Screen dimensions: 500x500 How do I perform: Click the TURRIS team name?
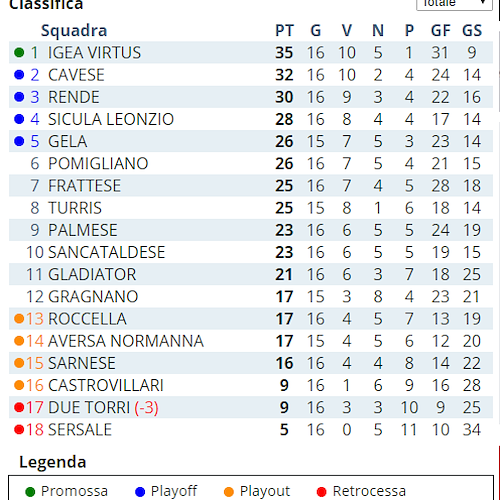point(75,208)
